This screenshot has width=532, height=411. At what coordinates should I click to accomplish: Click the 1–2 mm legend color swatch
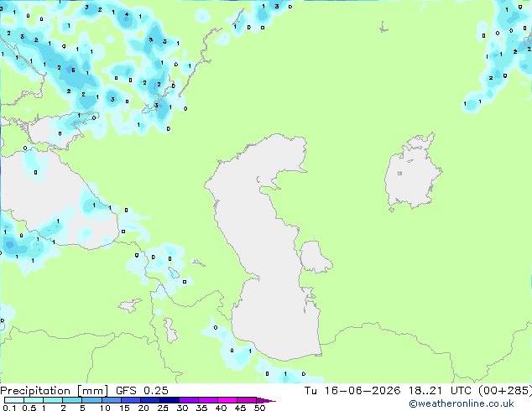pyautogui.click(x=53, y=400)
